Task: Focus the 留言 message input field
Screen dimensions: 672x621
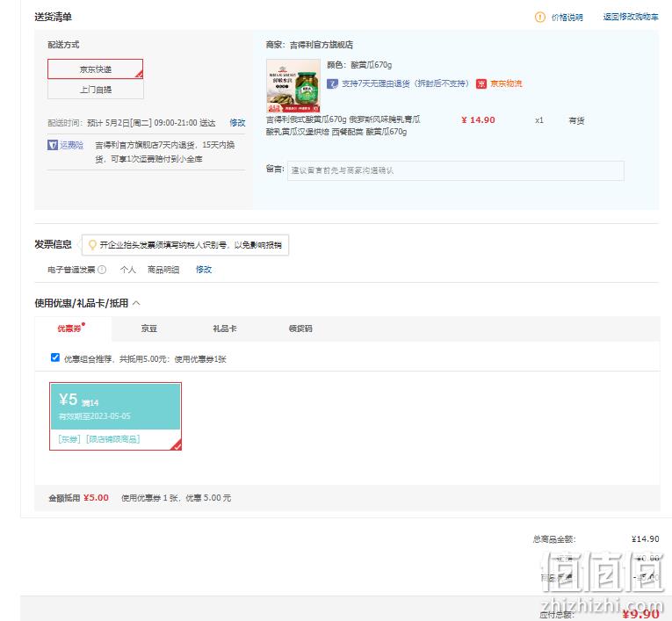Action: coord(456,170)
